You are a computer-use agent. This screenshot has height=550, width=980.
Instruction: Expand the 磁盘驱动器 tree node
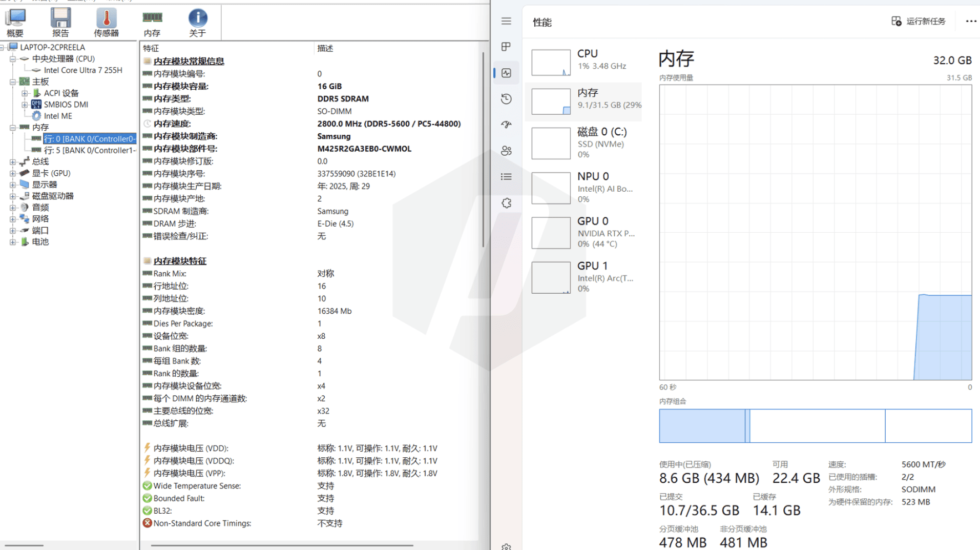(x=13, y=196)
